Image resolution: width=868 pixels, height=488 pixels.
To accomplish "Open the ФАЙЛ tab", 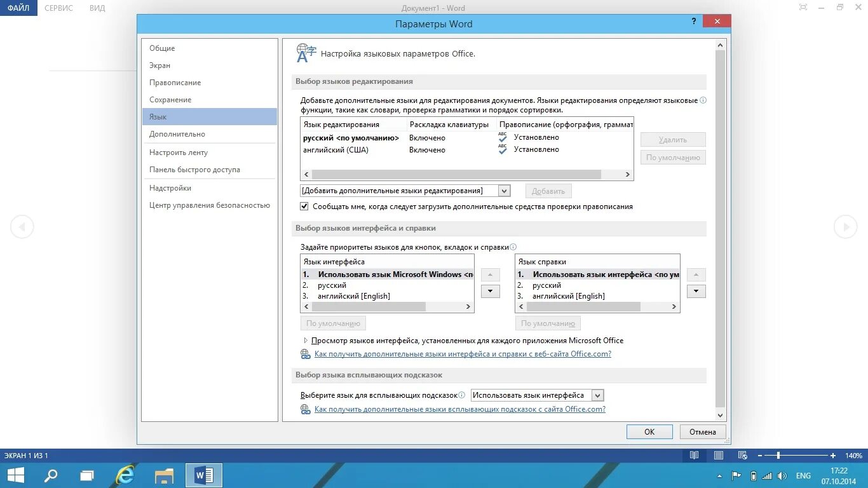I will pos(18,8).
